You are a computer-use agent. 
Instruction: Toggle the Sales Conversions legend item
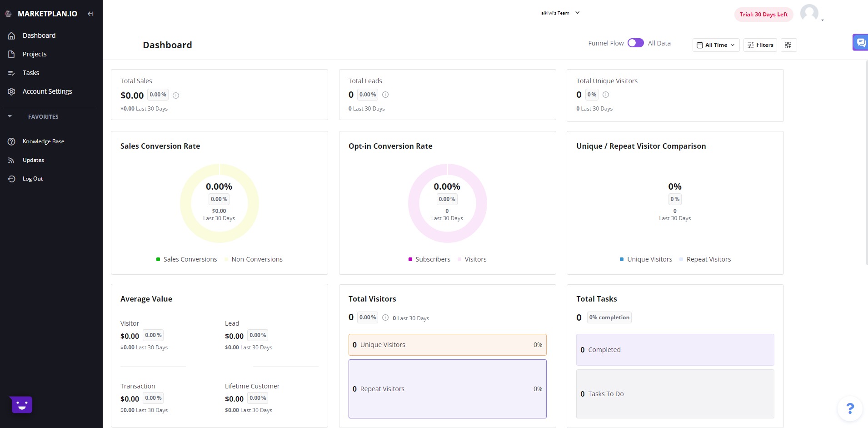tap(186, 259)
